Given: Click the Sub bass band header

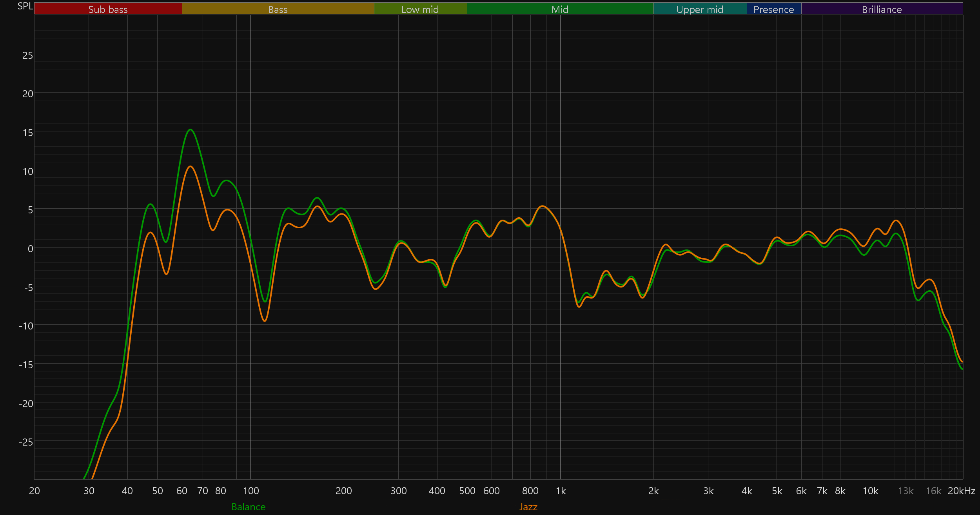Looking at the screenshot, I should [x=108, y=9].
